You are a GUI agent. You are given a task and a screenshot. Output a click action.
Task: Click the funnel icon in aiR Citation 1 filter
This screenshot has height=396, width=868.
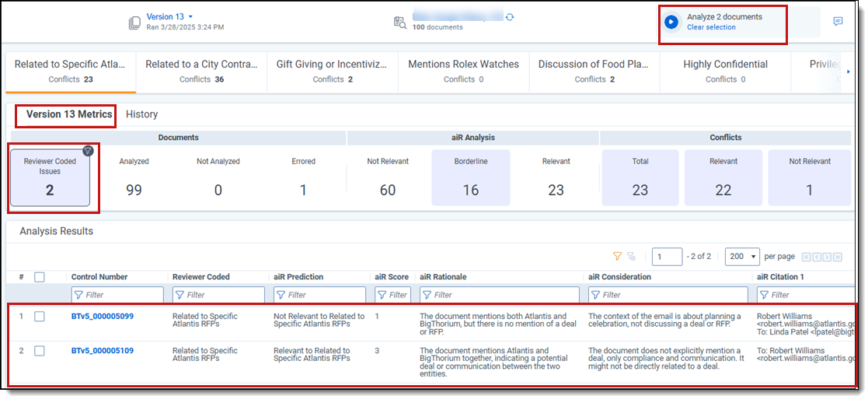coord(763,295)
